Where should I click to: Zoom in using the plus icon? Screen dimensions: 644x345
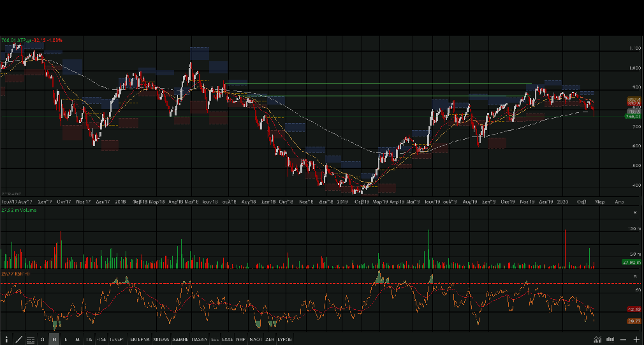(x=636, y=339)
